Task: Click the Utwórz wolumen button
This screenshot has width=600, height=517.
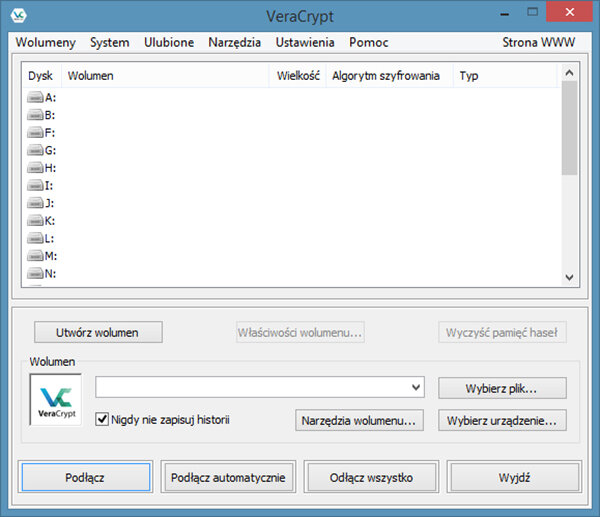Action: pos(98,332)
